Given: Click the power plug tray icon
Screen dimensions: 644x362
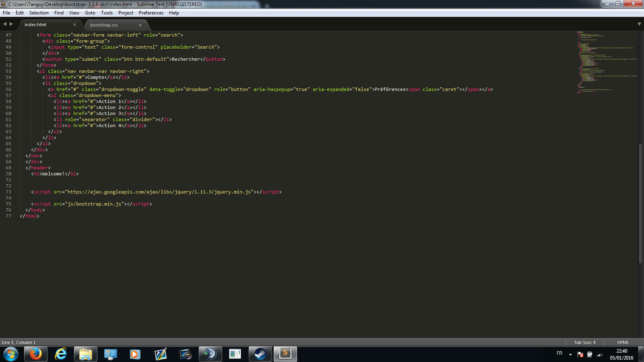Looking at the screenshot, I should [590, 354].
